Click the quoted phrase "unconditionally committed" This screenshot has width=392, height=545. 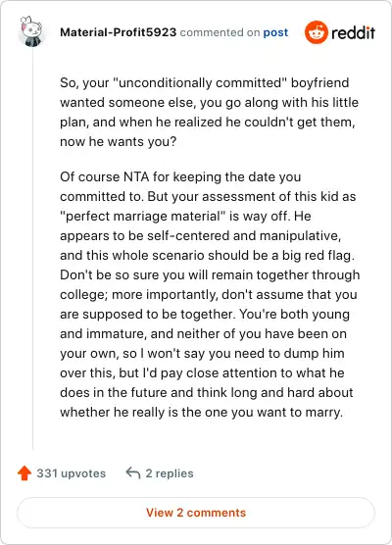(x=200, y=82)
